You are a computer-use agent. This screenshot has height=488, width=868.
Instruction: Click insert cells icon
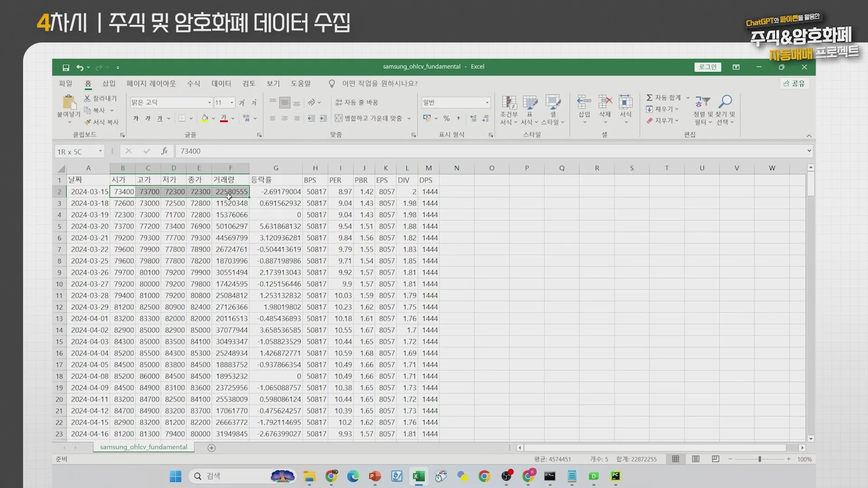(x=584, y=102)
